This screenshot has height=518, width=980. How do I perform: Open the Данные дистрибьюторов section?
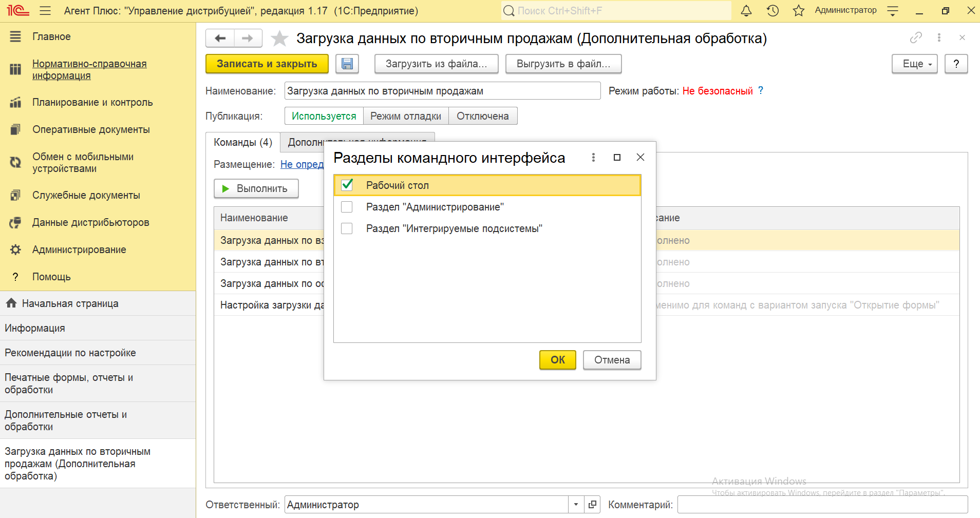[90, 222]
